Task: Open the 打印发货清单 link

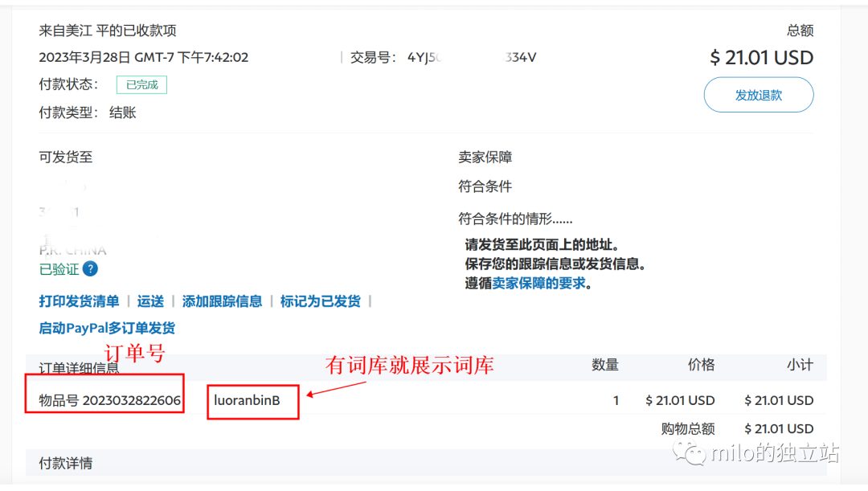Action: 79,301
